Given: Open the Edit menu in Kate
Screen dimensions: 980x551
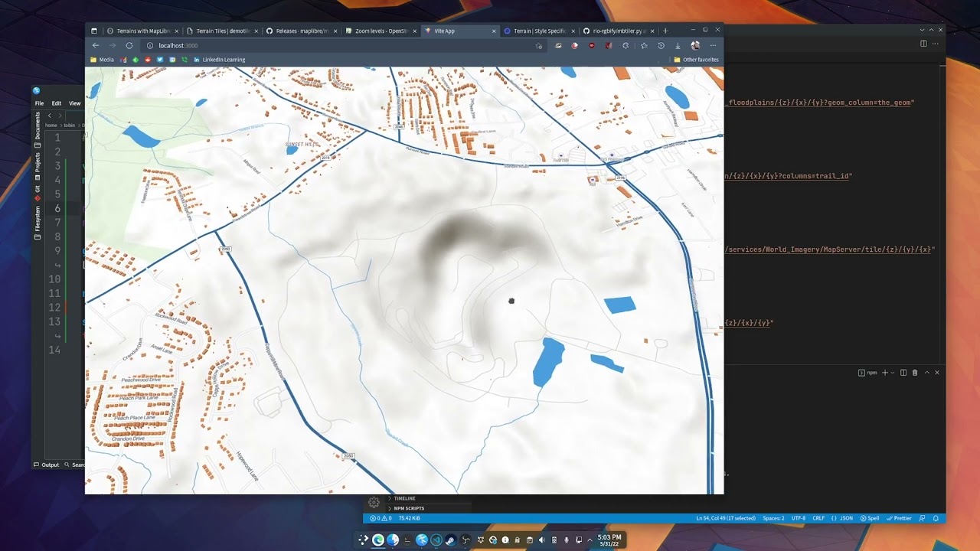Looking at the screenshot, I should point(57,103).
